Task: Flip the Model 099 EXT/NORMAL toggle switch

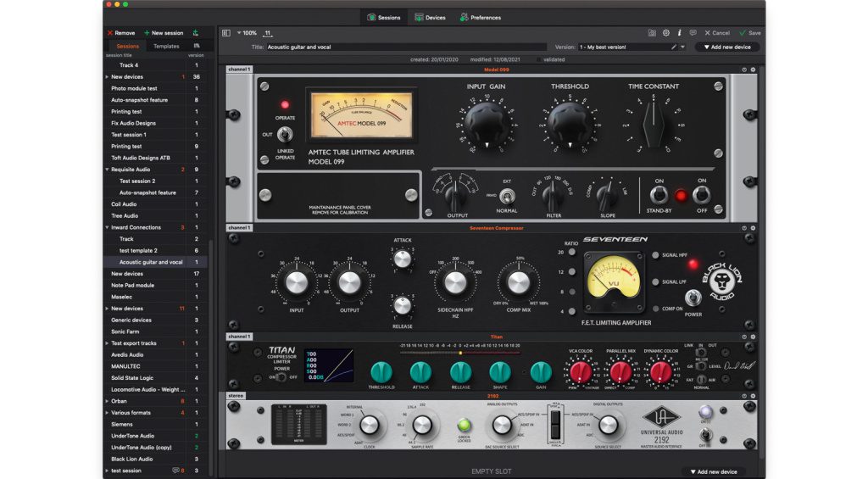Action: (506, 196)
